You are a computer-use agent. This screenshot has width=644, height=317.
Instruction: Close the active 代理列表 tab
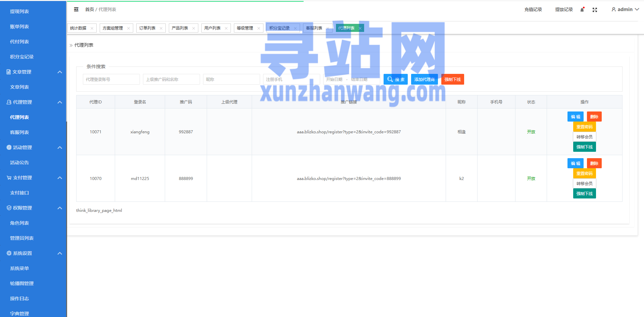tap(360, 28)
